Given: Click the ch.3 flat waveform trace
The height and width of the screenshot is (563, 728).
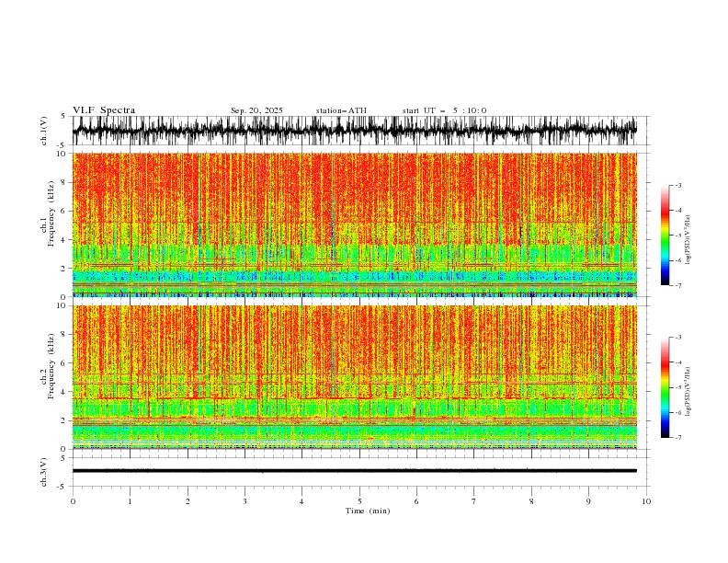Looking at the screenshot, I should tap(354, 471).
